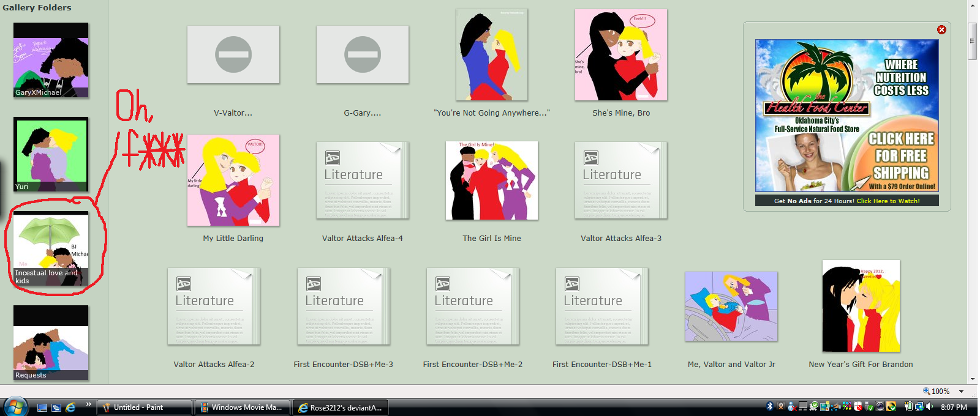This screenshot has height=416, width=980.
Task: Open the Windows Start menu
Action: pos(15,407)
